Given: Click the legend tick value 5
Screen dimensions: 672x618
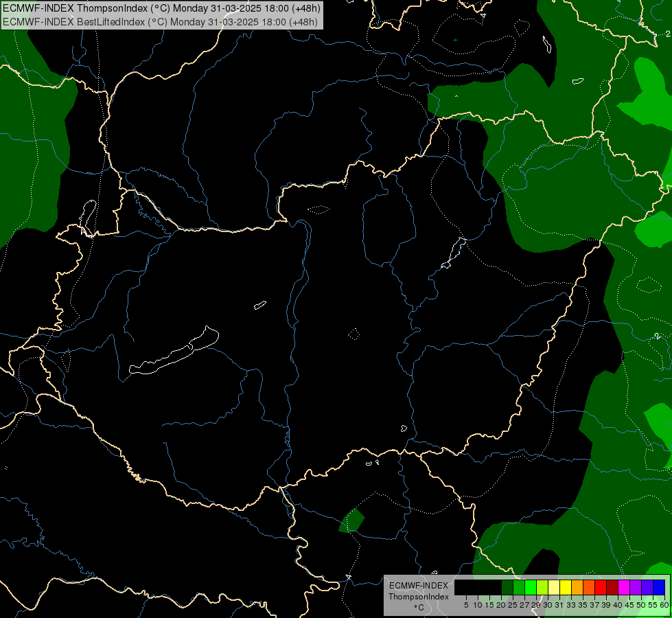Looking at the screenshot, I should pos(466,605).
